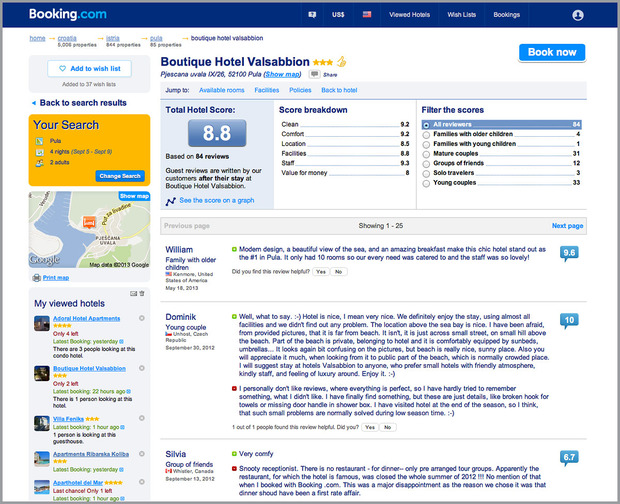Open the home breadcrumb link
This screenshot has width=620, height=504.
pyautogui.click(x=37, y=38)
